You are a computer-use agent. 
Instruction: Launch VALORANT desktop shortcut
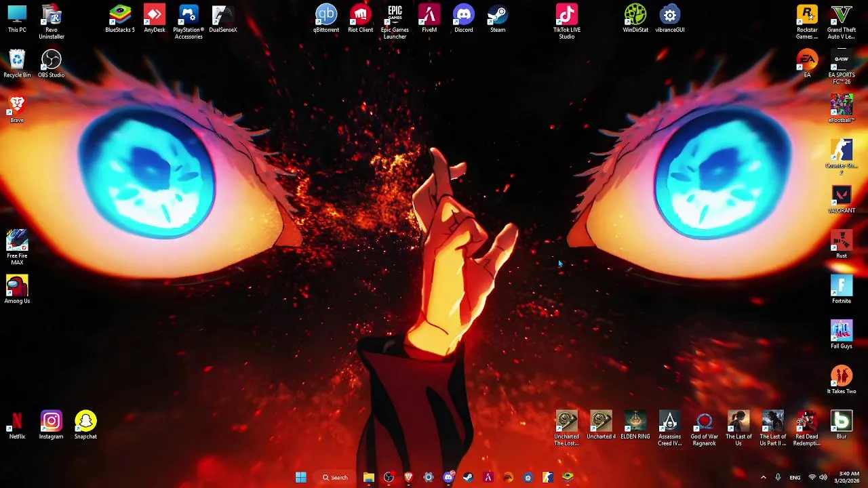842,199
